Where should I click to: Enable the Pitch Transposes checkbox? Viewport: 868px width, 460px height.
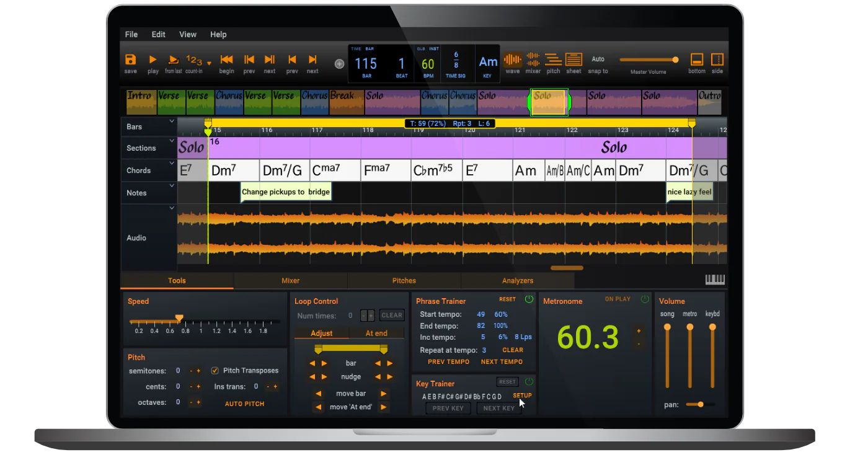[x=215, y=371]
